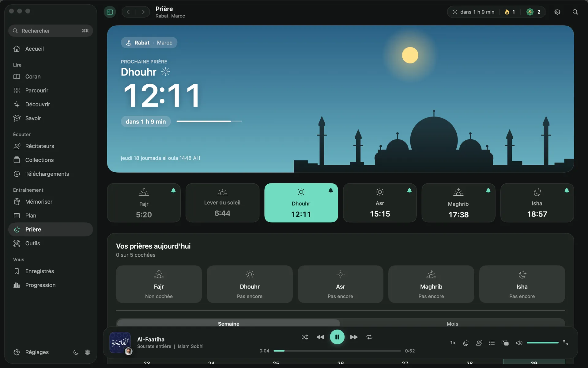The height and width of the screenshot is (368, 588).
Task: Go forward with the right chevron
Action: tap(143, 12)
